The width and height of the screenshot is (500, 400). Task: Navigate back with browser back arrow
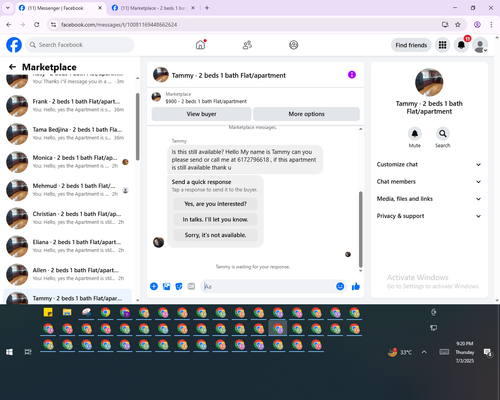9,24
